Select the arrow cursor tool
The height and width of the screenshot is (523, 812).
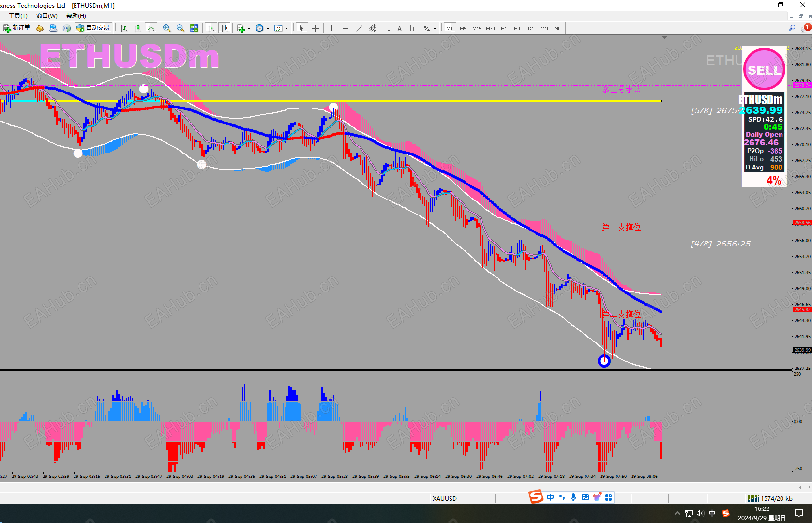click(301, 28)
